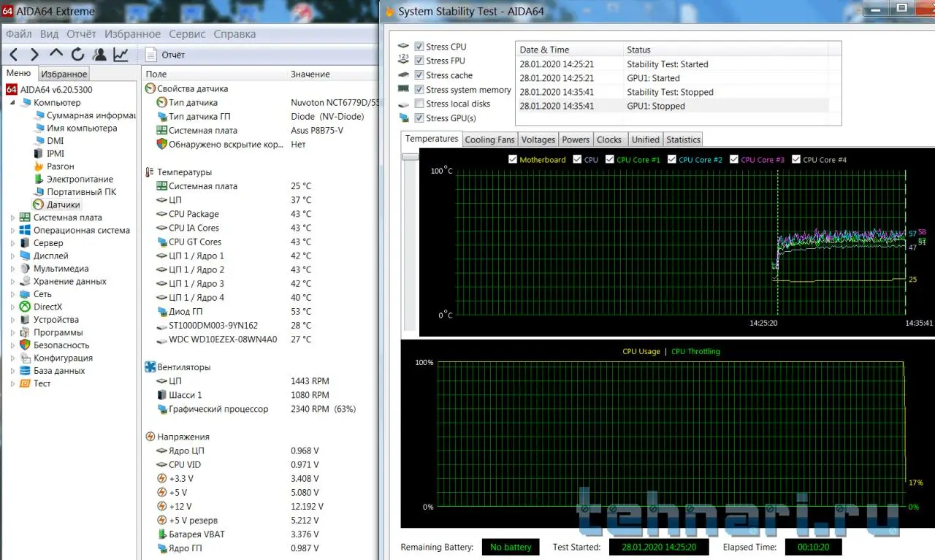Expand the Системная плата tree node
Screen dimensions: 935x560
tap(12, 218)
